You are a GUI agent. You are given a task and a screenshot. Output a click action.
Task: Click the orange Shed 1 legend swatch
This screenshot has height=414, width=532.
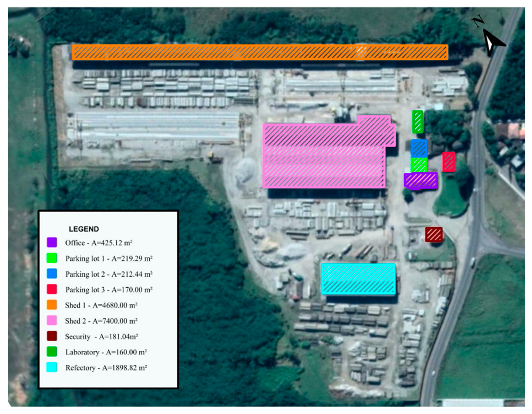(x=52, y=305)
